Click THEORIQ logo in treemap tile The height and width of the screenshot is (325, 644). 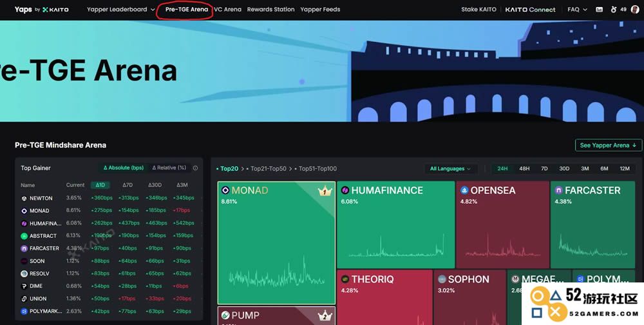coord(345,279)
